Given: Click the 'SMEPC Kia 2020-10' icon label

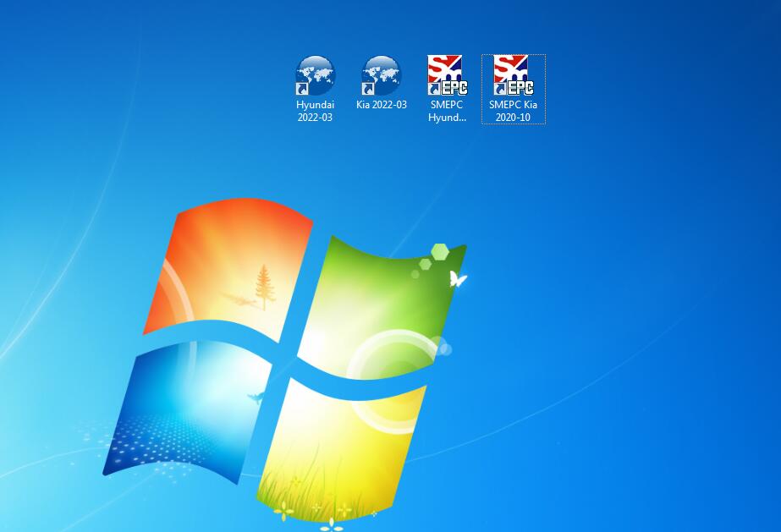Looking at the screenshot, I should click(514, 111).
